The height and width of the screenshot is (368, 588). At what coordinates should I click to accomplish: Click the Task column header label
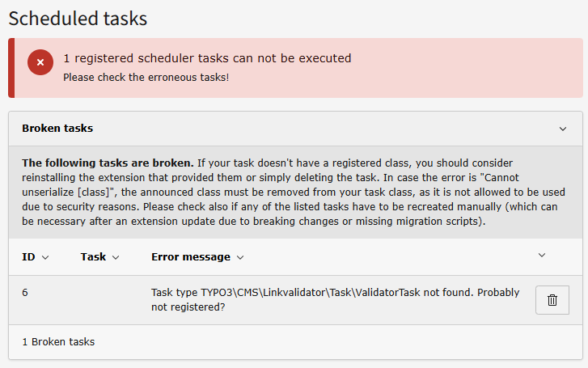coord(93,257)
